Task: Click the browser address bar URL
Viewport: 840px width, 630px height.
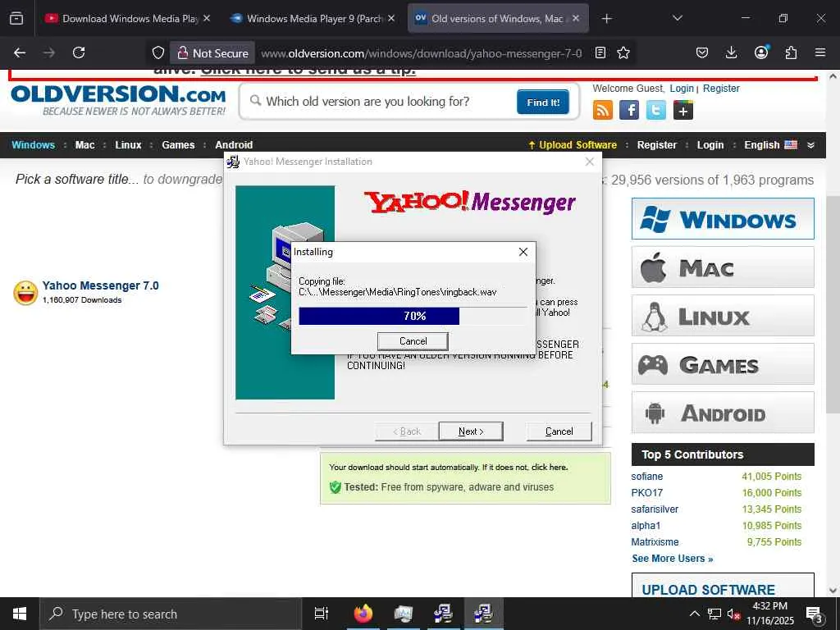Action: [421, 53]
